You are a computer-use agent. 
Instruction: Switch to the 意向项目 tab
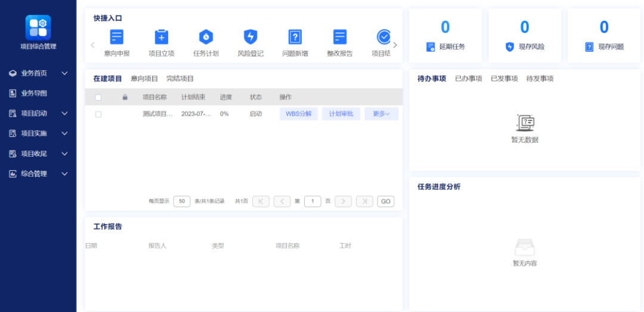[144, 79]
